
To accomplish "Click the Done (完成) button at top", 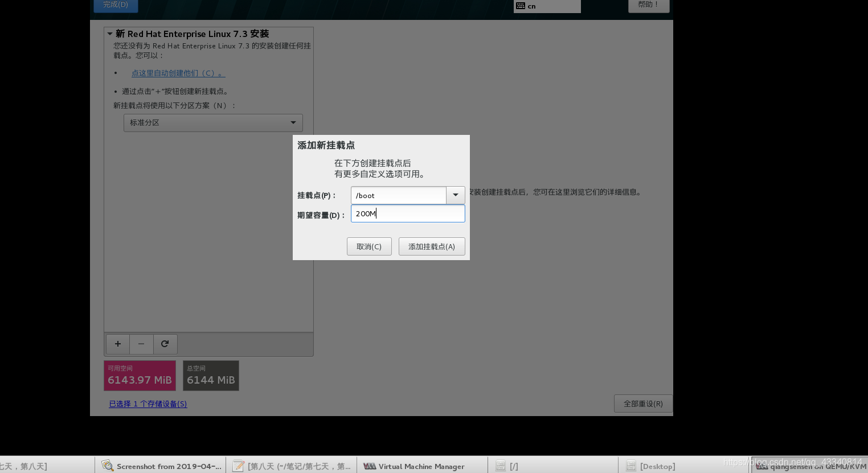I will 116,5.
